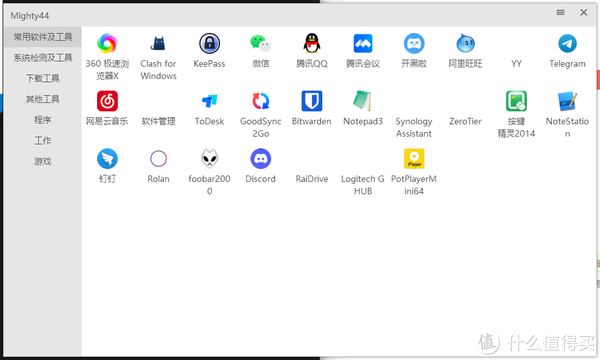Open the KeePass icon
600x360 pixels.
pos(209,43)
